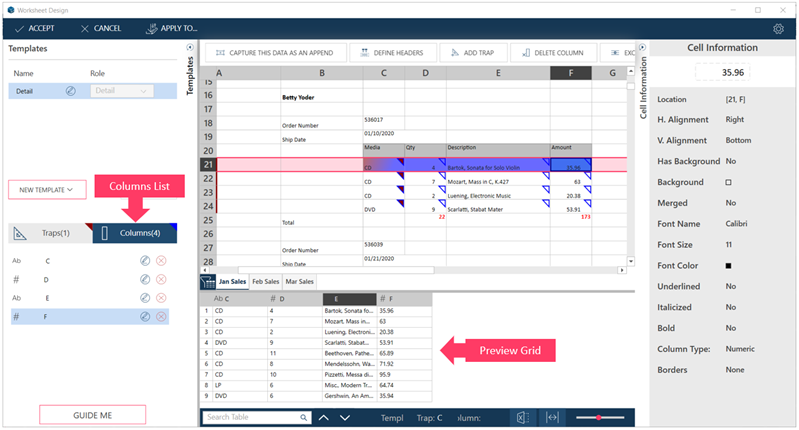This screenshot has height=430, width=799.
Task: Adjust the zoom slider in bottom bar
Action: [600, 418]
